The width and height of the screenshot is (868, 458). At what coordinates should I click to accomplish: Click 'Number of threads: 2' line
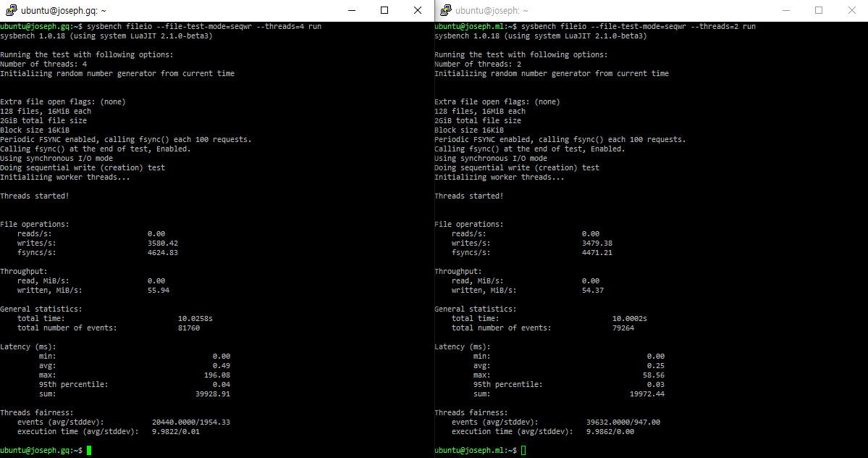pos(479,64)
